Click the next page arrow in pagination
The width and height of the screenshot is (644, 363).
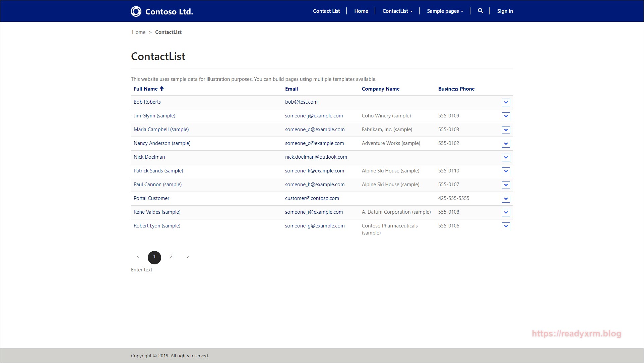pos(188,257)
